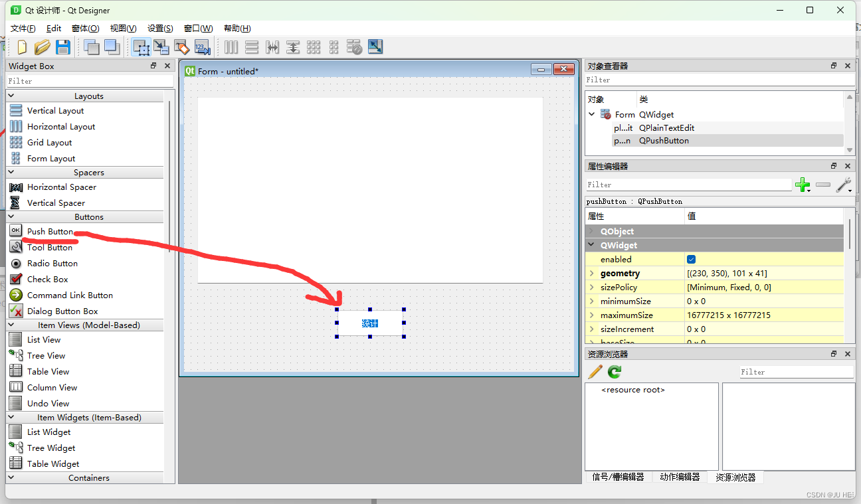The image size is (861, 504).
Task: Open the 文件(F) menu
Action: tap(23, 28)
